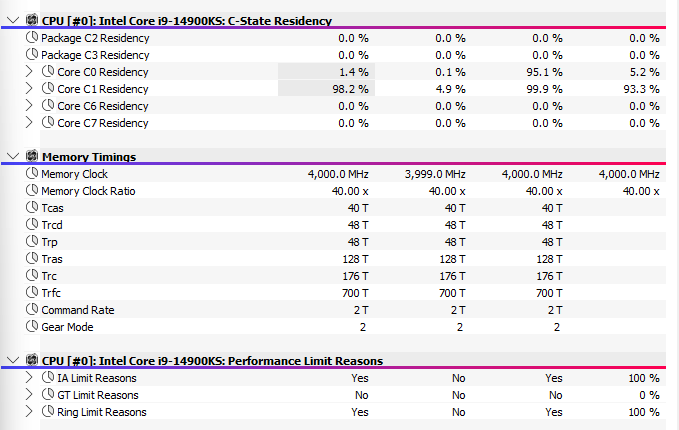
Task: Select the Core C7 Residency label
Action: pos(103,123)
